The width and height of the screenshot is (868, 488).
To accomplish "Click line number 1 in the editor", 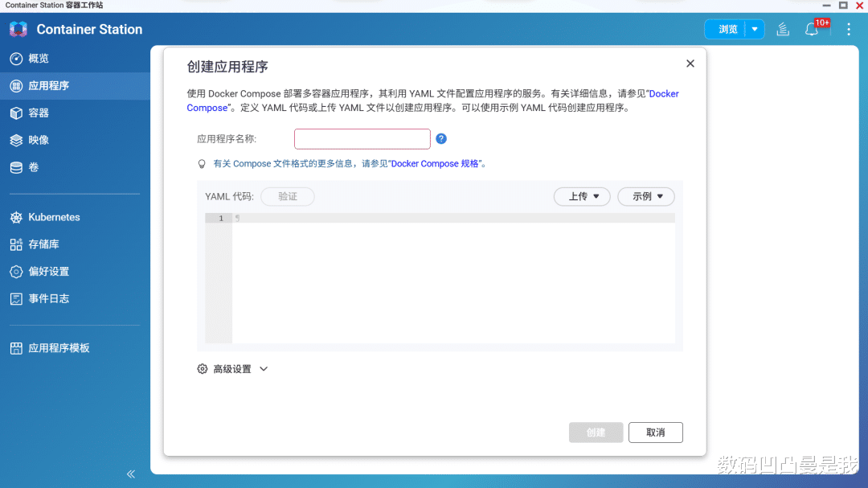I will click(221, 218).
